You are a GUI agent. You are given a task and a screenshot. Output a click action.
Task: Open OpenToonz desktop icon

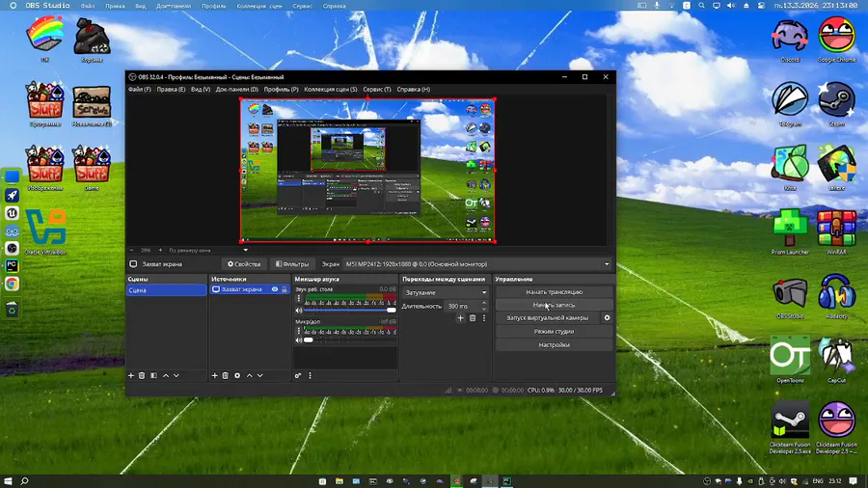[x=790, y=360]
